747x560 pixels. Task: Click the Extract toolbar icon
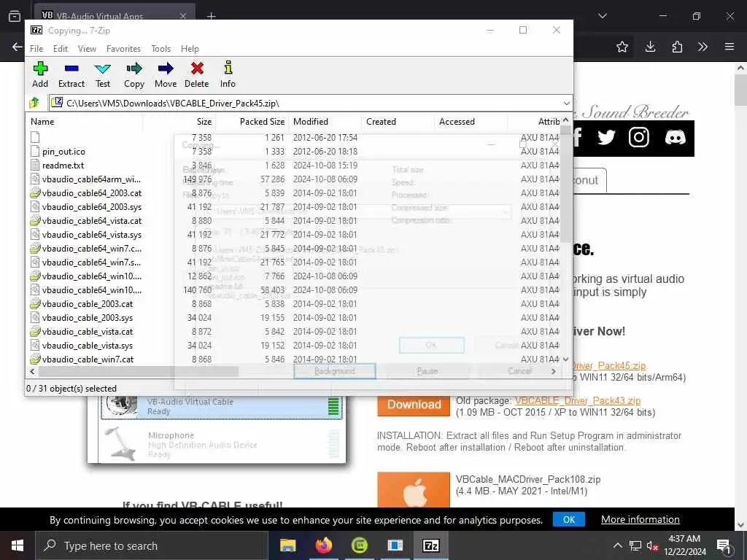point(71,74)
